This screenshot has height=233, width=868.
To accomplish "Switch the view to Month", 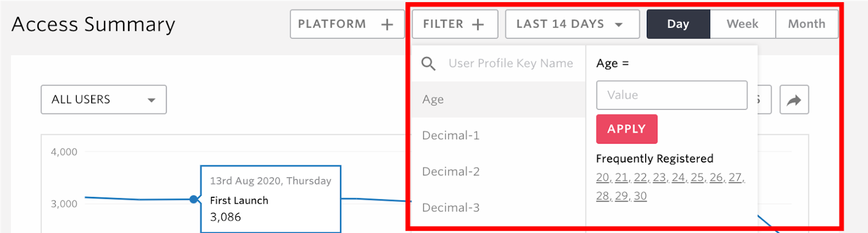I will [x=807, y=24].
